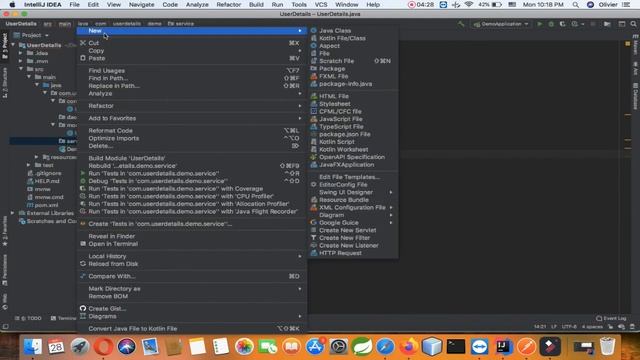
Task: Choose JavaScript File in New submenu
Action: pyautogui.click(x=353, y=119)
